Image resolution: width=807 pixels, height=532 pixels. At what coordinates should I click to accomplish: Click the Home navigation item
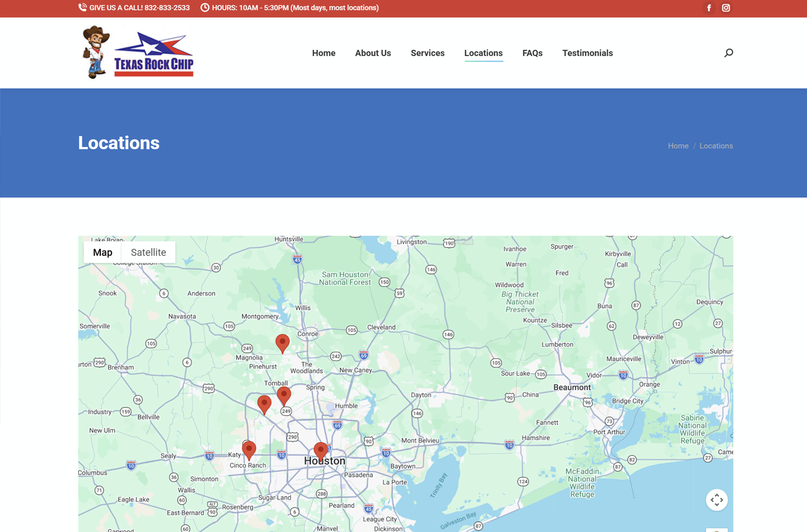coord(323,53)
